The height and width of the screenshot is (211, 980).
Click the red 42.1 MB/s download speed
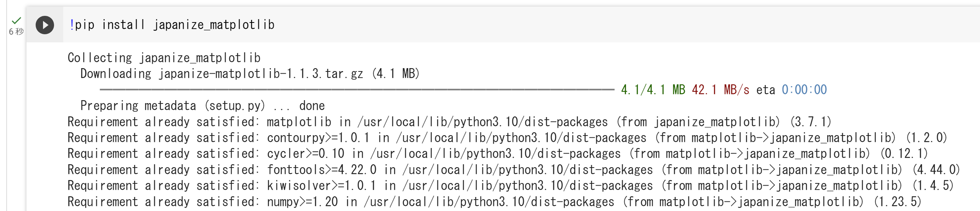720,90
